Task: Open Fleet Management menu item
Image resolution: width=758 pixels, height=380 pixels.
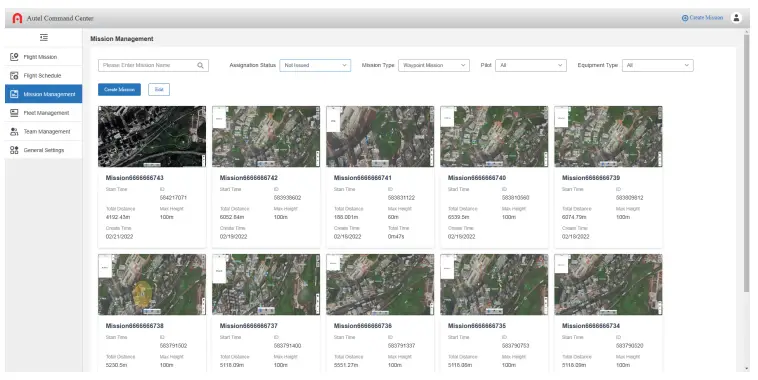Action: pos(44,113)
